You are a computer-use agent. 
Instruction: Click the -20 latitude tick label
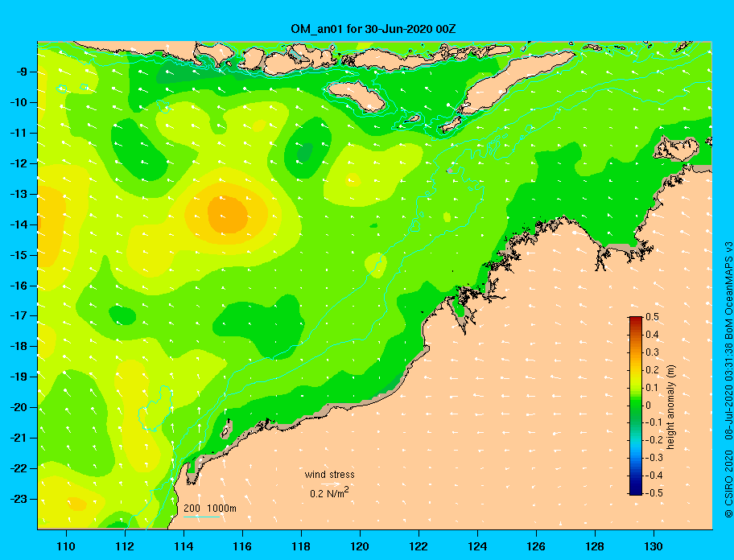coord(19,407)
